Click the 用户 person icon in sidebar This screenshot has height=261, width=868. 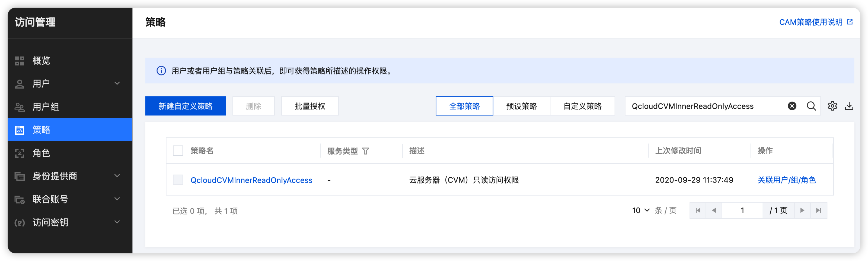pos(20,84)
